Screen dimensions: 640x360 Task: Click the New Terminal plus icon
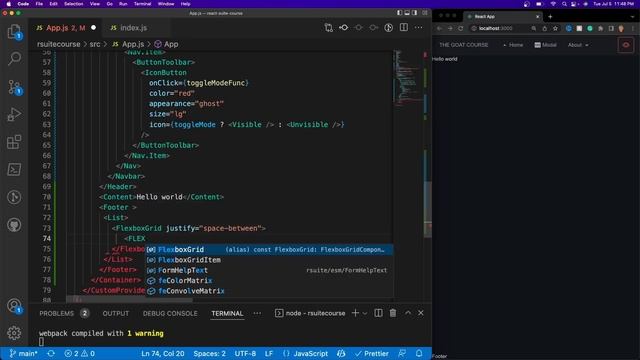355,313
